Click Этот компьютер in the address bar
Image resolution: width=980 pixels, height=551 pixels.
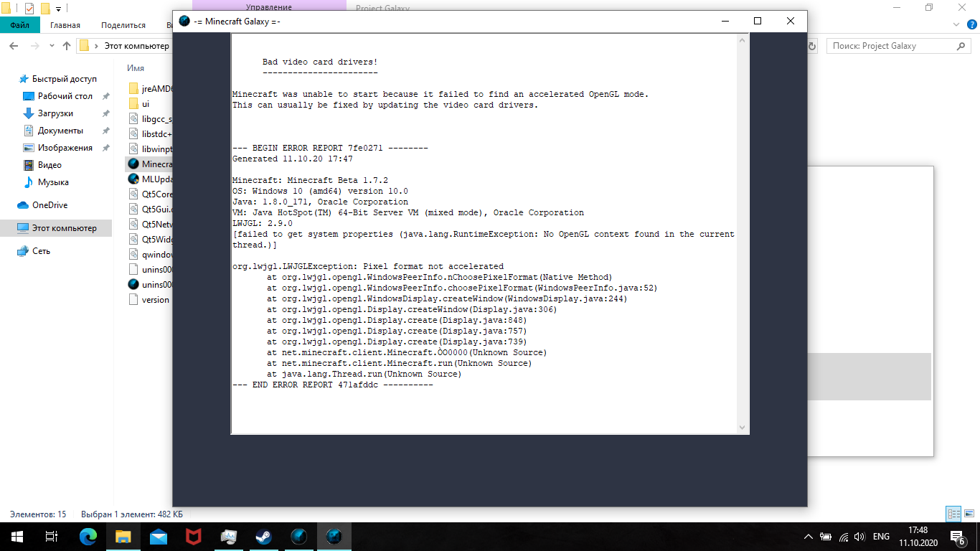136,46
